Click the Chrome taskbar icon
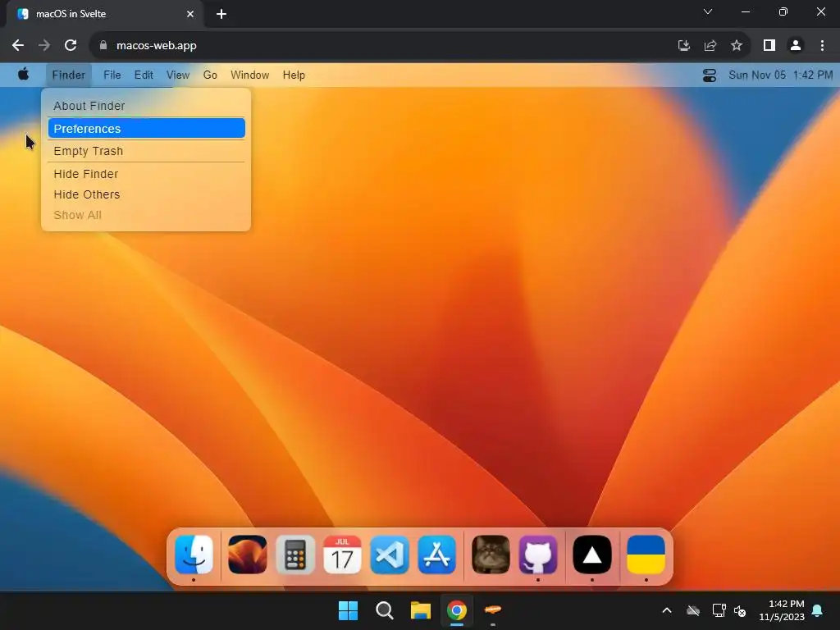The height and width of the screenshot is (630, 840). [457, 610]
